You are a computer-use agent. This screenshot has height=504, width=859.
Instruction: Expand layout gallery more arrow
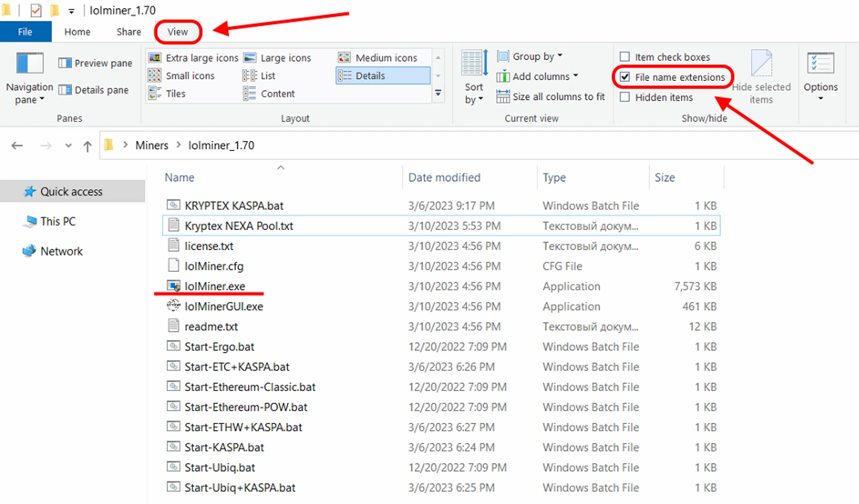click(x=438, y=93)
